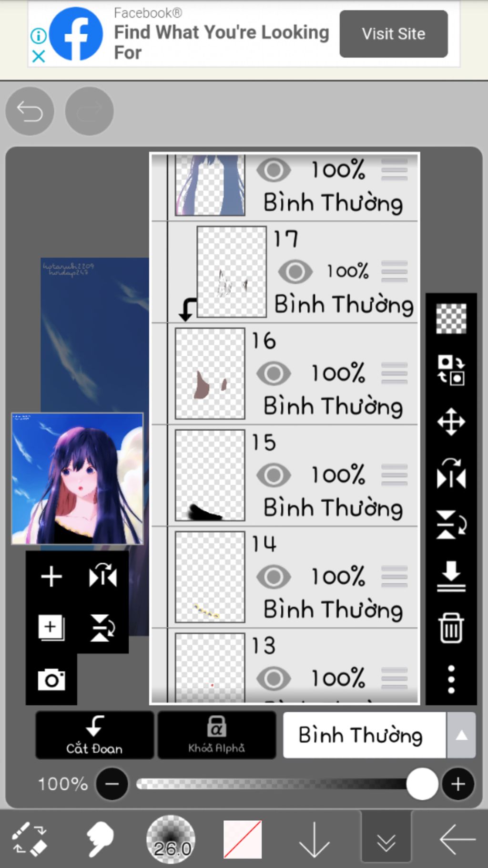Select top hair layer thumbnail

tap(210, 185)
